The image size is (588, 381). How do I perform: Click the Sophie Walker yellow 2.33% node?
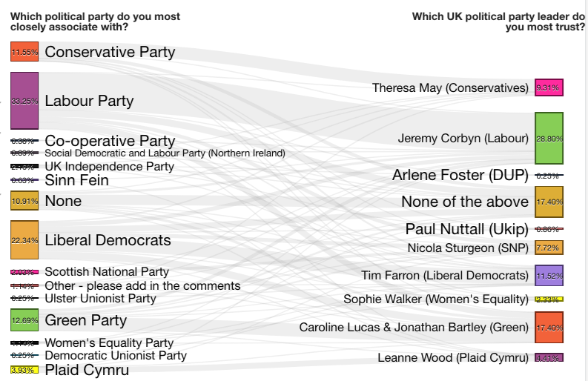[x=549, y=299]
